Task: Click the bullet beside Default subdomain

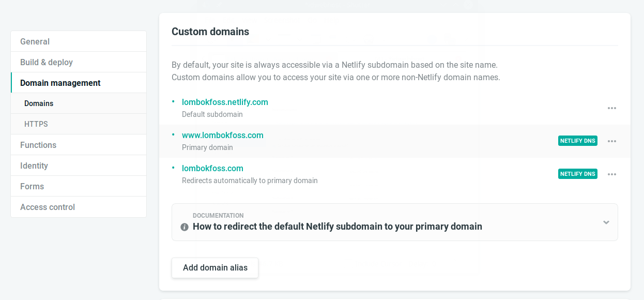Action: coord(173,101)
